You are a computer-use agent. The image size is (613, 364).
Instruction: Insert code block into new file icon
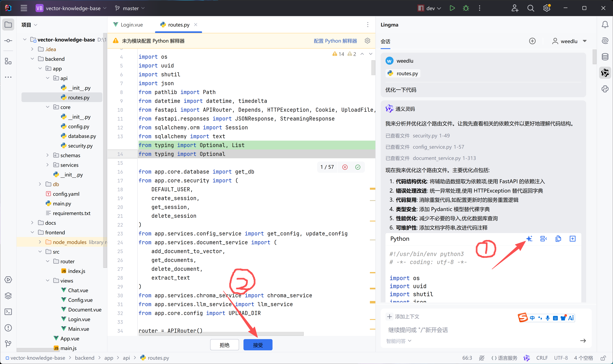pos(572,239)
